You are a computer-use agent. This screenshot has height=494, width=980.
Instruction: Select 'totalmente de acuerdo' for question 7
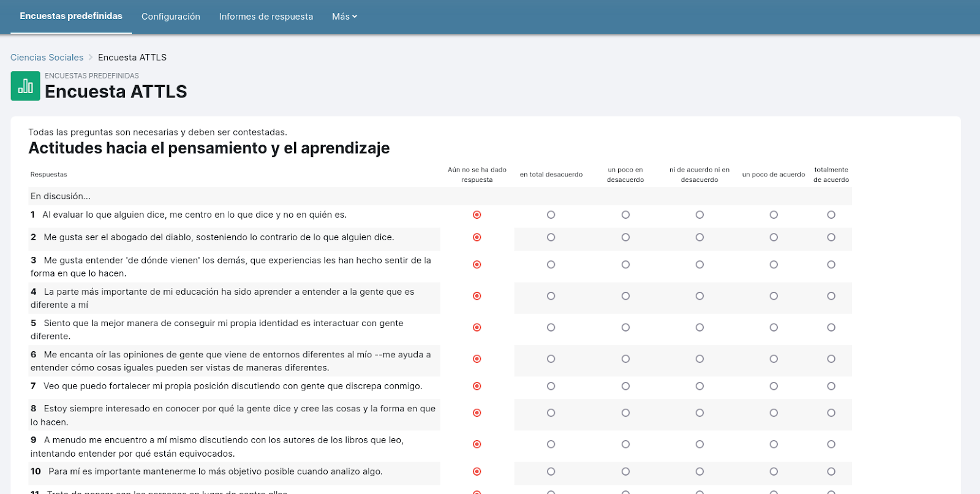831,386
